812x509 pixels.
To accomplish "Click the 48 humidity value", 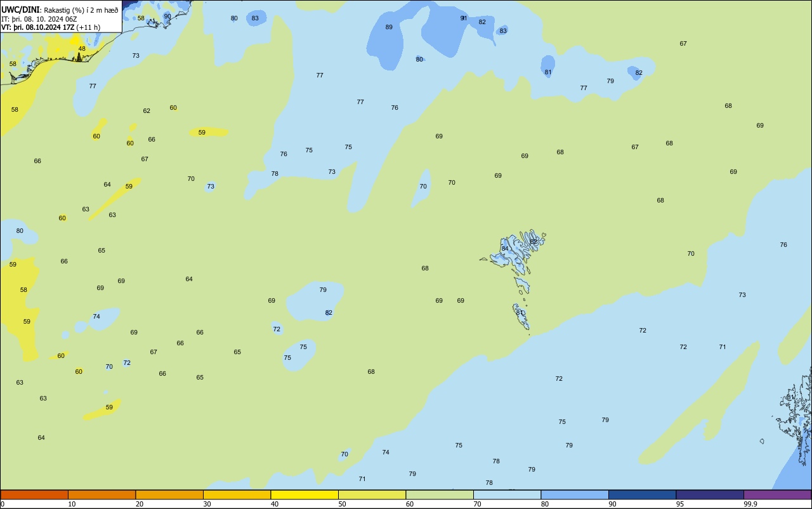I will [82, 49].
